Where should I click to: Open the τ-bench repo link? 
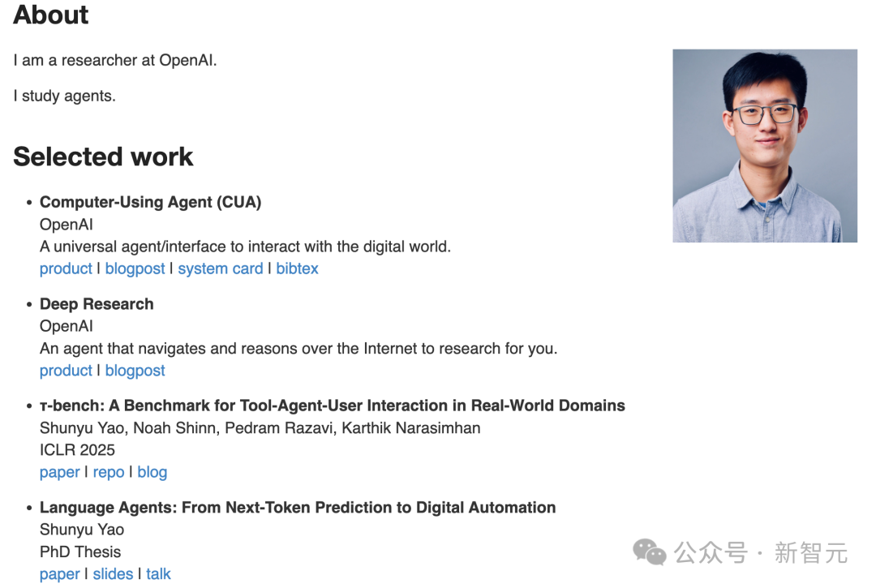point(109,472)
